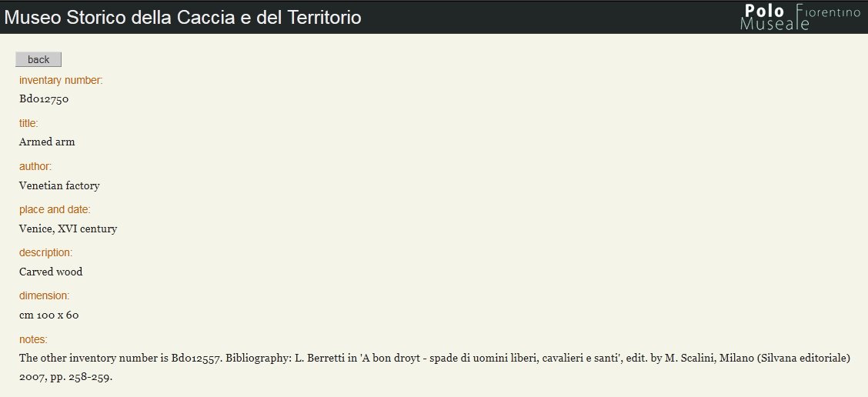Click the inventory value Bd012750
Image resolution: width=868 pixels, height=397 pixels.
[x=44, y=99]
